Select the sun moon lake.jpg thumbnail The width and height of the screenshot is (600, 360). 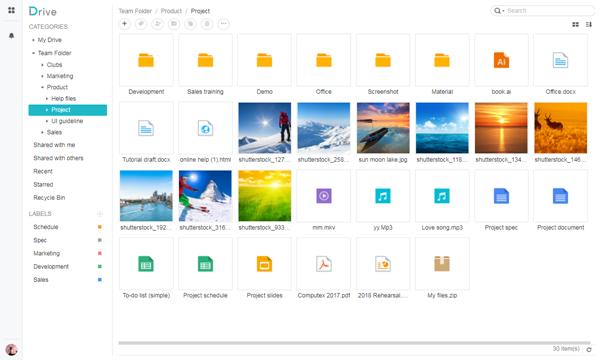(383, 128)
